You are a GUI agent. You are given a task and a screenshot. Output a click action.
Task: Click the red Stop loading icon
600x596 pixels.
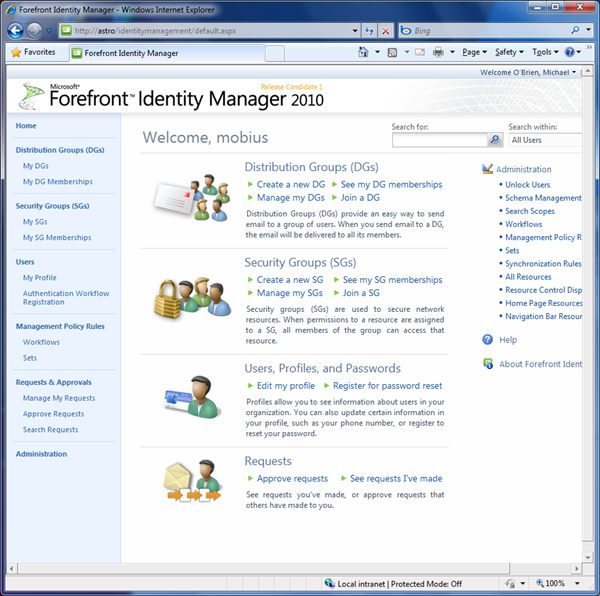[386, 31]
